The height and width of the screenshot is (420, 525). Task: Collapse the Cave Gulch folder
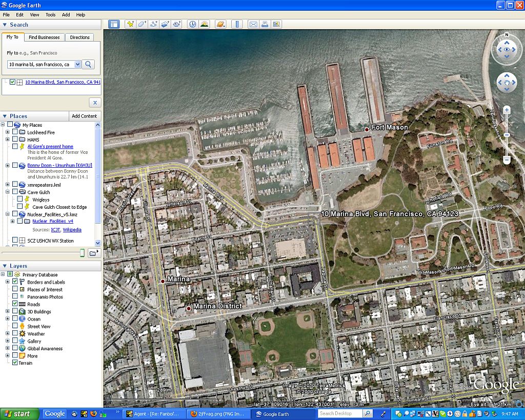[x=8, y=192]
